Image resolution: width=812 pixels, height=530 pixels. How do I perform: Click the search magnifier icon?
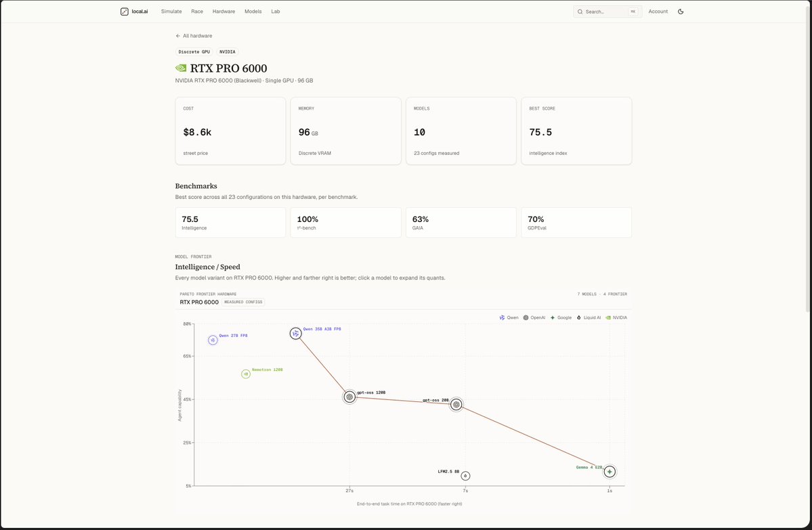pyautogui.click(x=580, y=12)
